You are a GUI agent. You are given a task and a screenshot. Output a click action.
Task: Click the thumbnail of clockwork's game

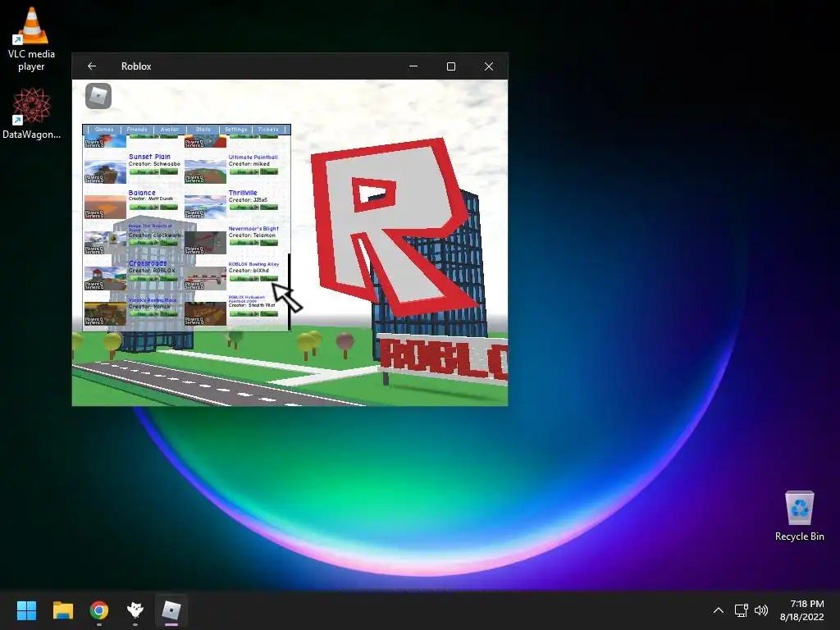(x=105, y=242)
